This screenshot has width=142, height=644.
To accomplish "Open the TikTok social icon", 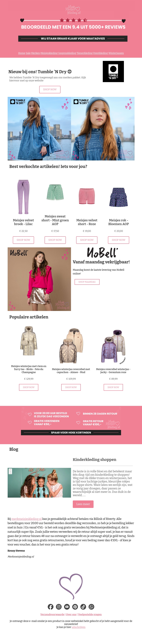I will click(83, 606).
